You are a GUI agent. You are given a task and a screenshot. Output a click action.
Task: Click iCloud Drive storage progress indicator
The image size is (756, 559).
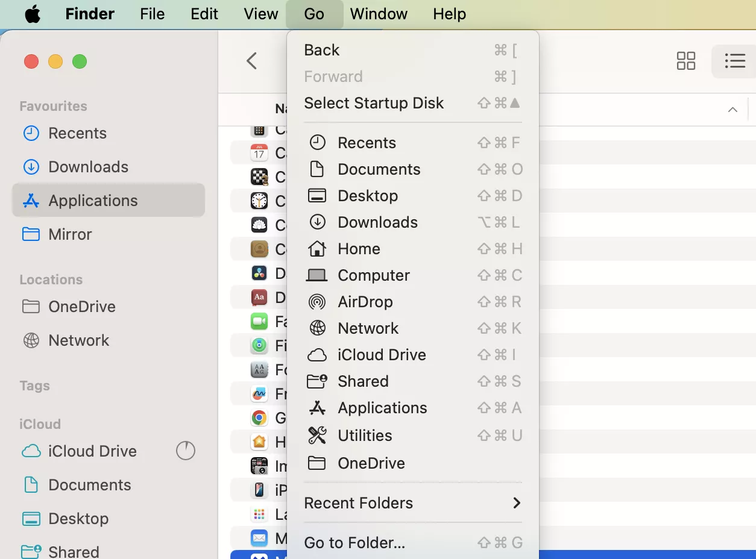click(x=186, y=451)
